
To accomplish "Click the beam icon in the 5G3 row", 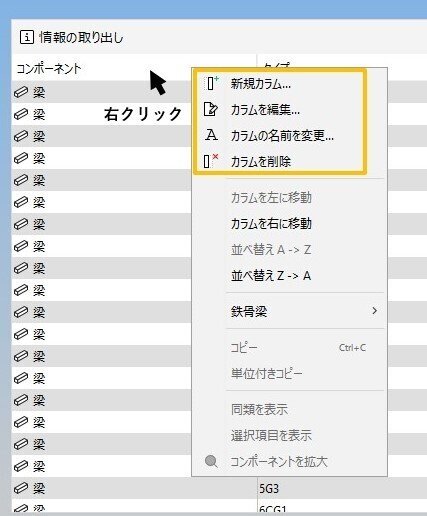I will [21, 488].
